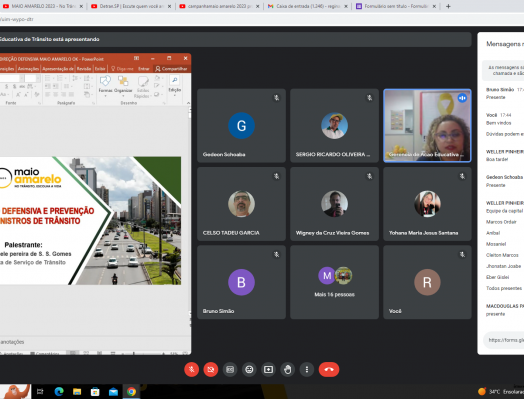Image resolution: width=524 pixels, height=399 pixels.
Task: Click the Mais 16 pessoas tile
Action: pyautogui.click(x=334, y=282)
